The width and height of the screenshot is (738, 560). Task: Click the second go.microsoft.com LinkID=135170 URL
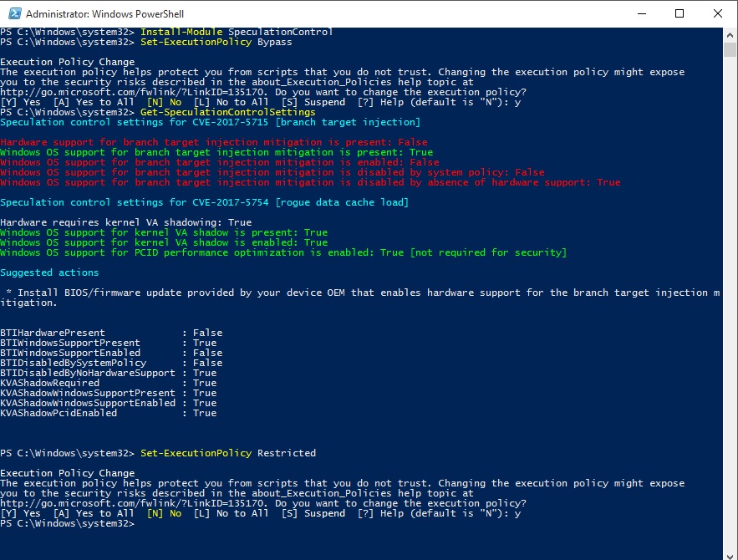pyautogui.click(x=134, y=503)
